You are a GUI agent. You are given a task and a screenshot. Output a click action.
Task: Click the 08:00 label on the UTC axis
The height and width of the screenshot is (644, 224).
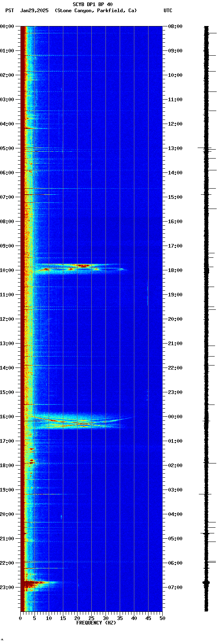coord(175,26)
